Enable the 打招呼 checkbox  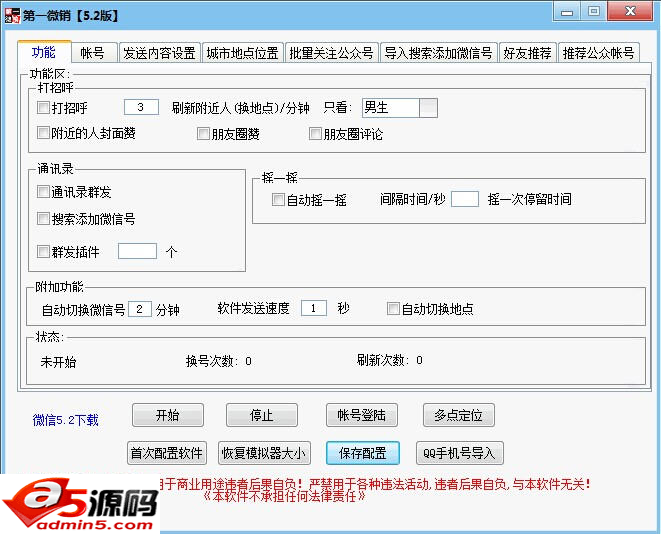coord(43,107)
